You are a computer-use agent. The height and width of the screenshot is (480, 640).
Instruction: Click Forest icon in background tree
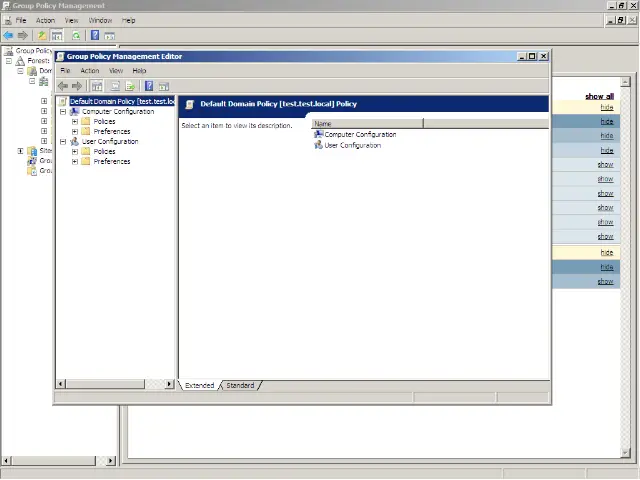[x=20, y=61]
